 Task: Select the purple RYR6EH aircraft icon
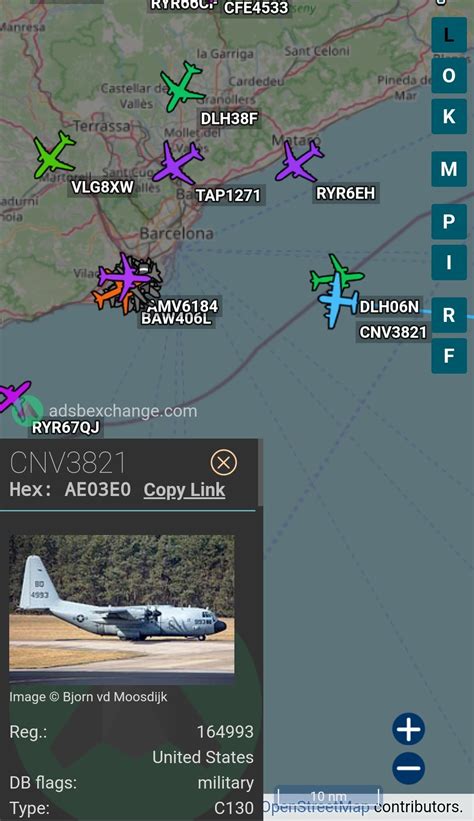coord(299,161)
